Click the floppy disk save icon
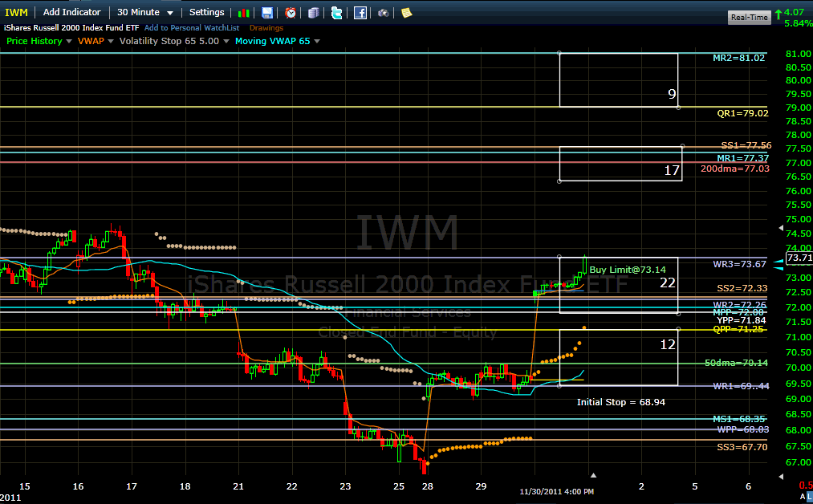The height and width of the screenshot is (504, 813). coord(267,13)
